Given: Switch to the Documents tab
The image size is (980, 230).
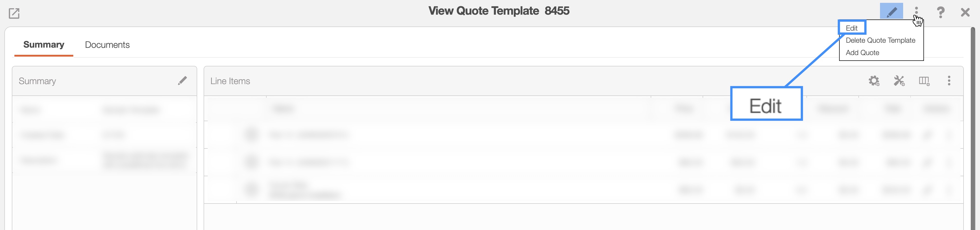Looking at the screenshot, I should tap(107, 45).
